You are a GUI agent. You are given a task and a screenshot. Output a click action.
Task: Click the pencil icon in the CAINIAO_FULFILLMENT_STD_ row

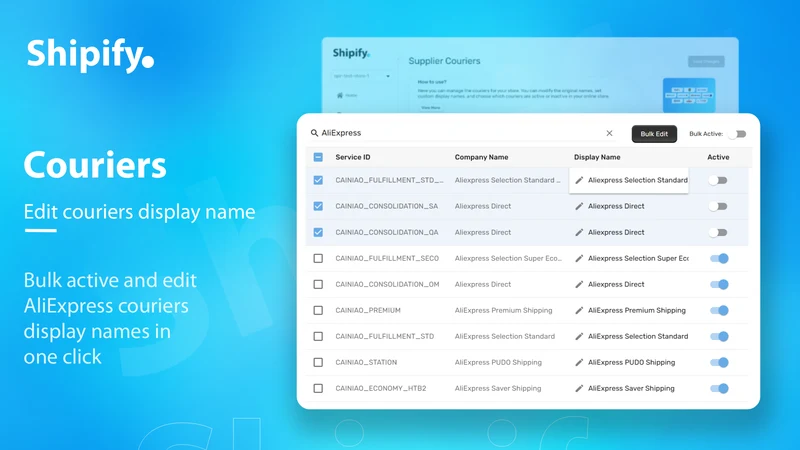(579, 180)
